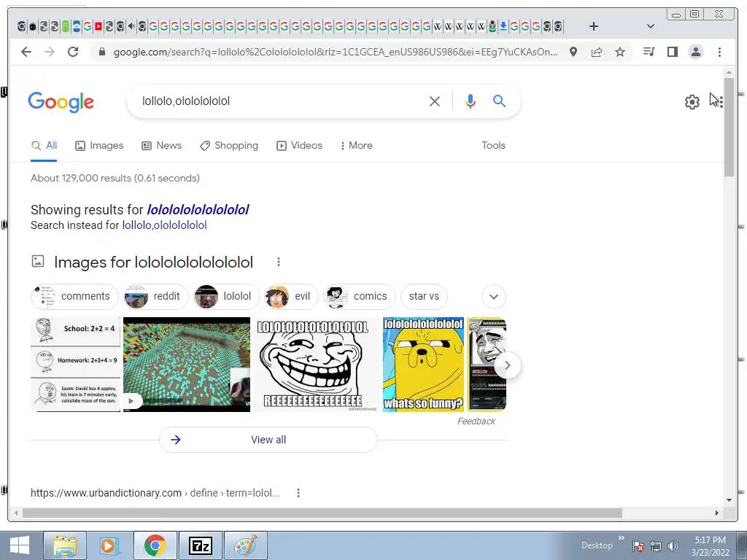Click the vertical scrollbar thumb
747x560 pixels.
coord(729,127)
